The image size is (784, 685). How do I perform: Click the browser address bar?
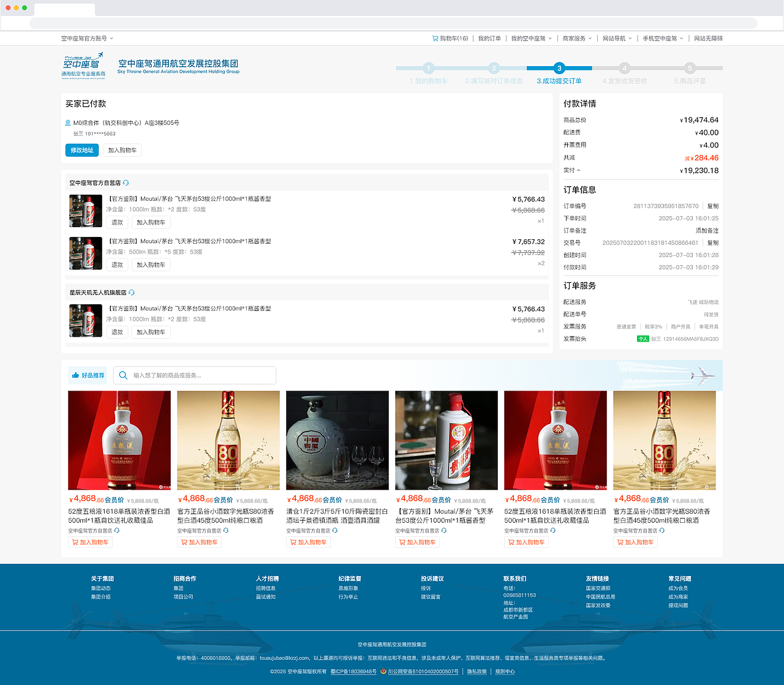pyautogui.click(x=393, y=23)
